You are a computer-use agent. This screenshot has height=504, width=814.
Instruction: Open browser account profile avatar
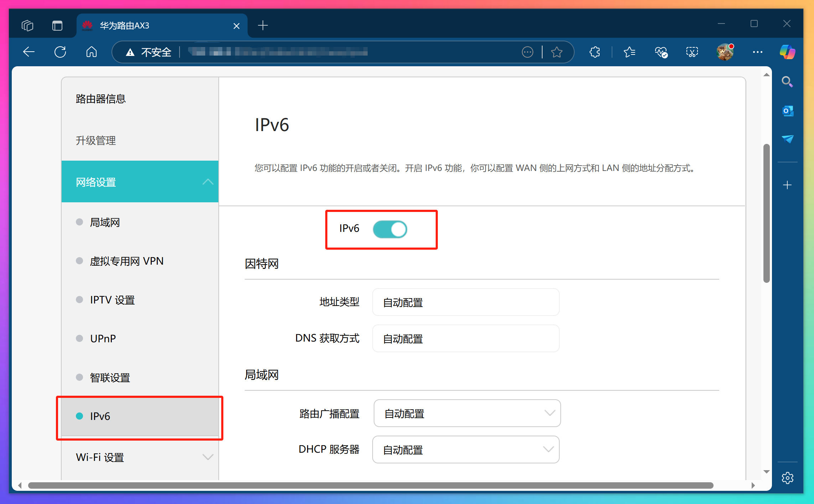pyautogui.click(x=724, y=52)
